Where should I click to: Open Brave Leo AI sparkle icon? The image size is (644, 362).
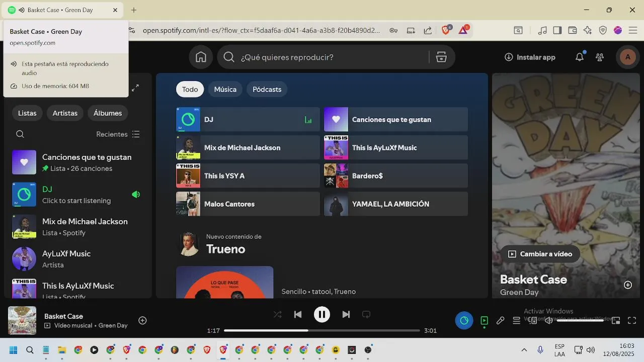(588, 30)
